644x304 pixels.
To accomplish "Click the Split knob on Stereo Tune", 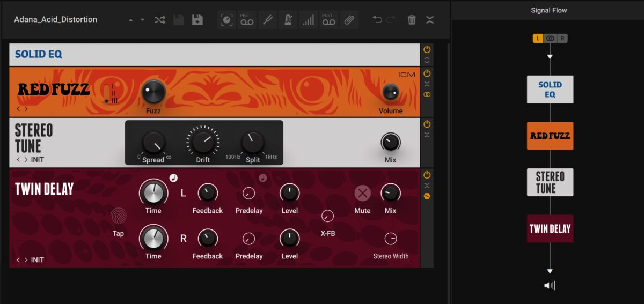I will click(252, 143).
